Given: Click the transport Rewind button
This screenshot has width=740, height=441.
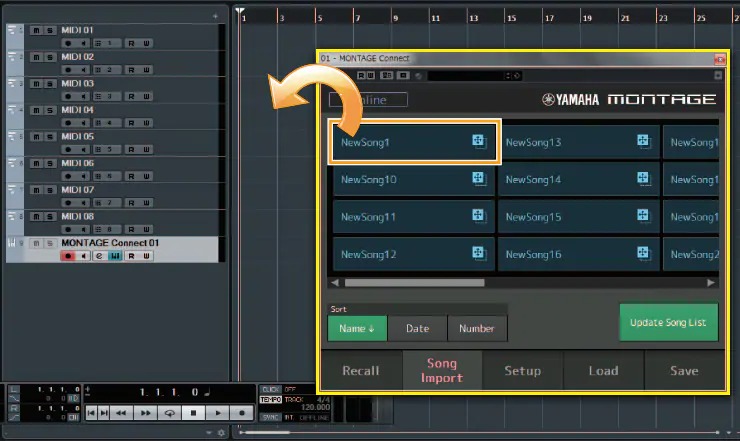Looking at the screenshot, I should tap(121, 413).
